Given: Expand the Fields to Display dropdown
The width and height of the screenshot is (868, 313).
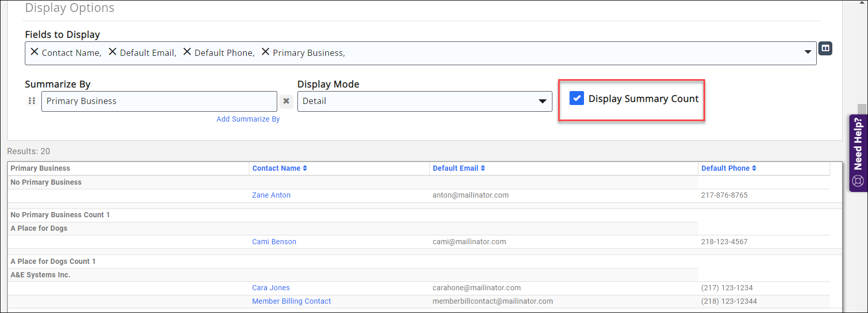Looking at the screenshot, I should click(x=807, y=52).
